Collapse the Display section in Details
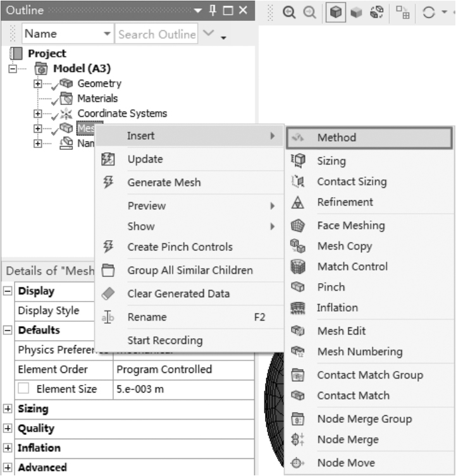The width and height of the screenshot is (456, 476). [x=8, y=291]
